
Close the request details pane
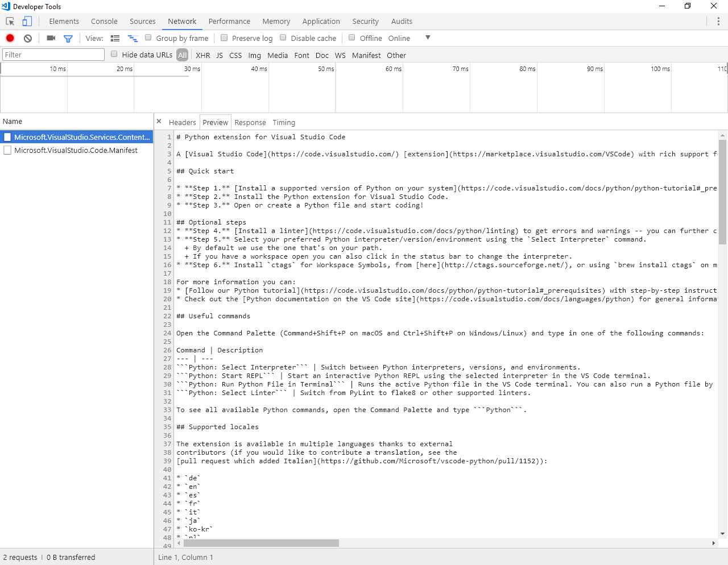tap(159, 121)
